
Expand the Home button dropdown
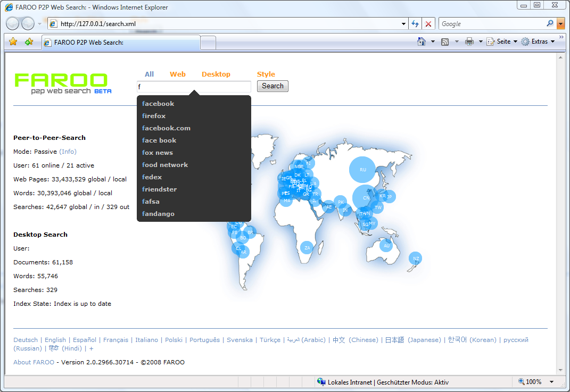pyautogui.click(x=433, y=41)
